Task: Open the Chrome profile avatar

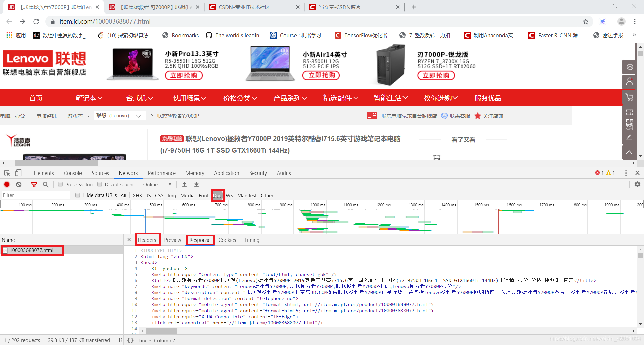Action: [x=621, y=21]
